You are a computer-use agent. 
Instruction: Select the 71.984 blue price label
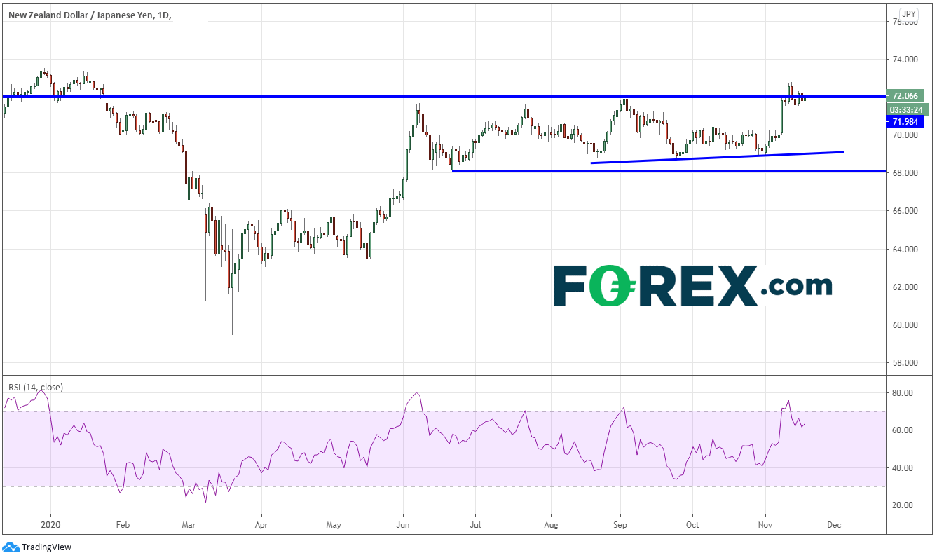903,122
